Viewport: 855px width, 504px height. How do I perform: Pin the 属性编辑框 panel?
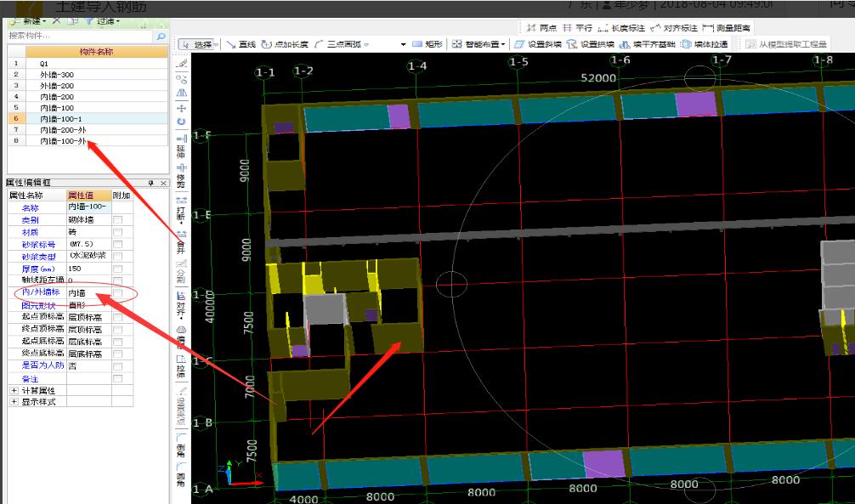pyautogui.click(x=151, y=184)
